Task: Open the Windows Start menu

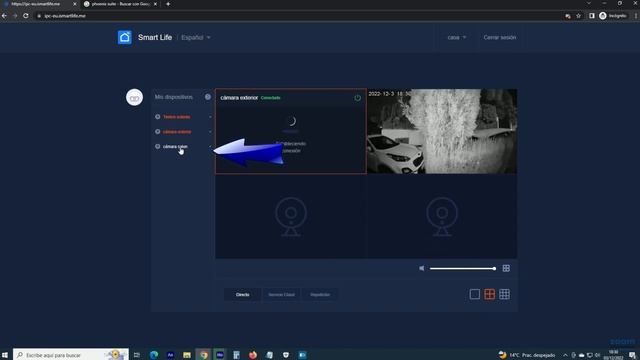Action: pyautogui.click(x=5, y=355)
